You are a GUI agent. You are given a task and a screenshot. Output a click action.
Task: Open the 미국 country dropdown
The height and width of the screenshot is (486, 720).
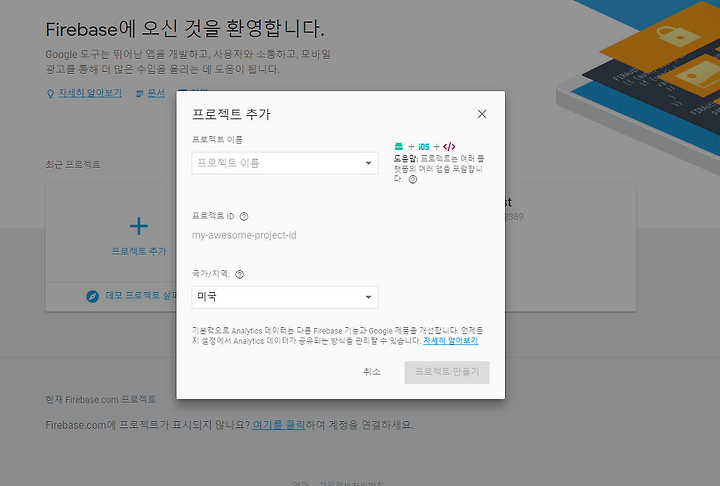[x=285, y=297]
